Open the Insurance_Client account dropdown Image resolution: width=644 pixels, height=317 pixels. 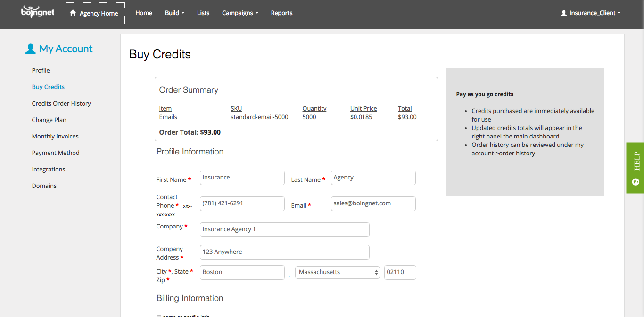point(591,13)
